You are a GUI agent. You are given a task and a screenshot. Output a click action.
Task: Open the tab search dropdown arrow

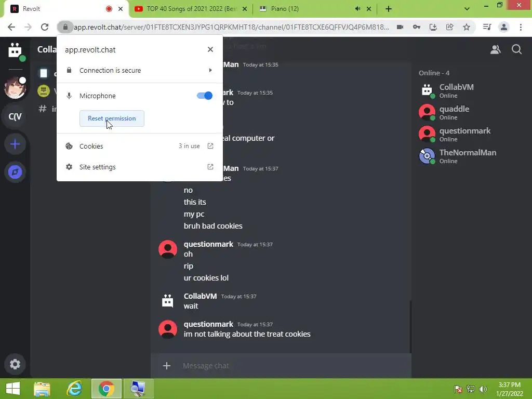467,9
